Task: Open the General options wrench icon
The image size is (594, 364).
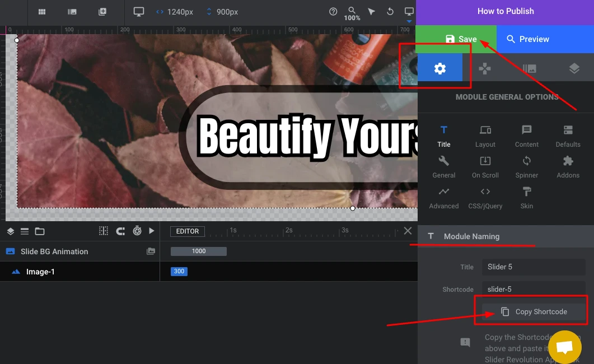Action: (x=443, y=167)
